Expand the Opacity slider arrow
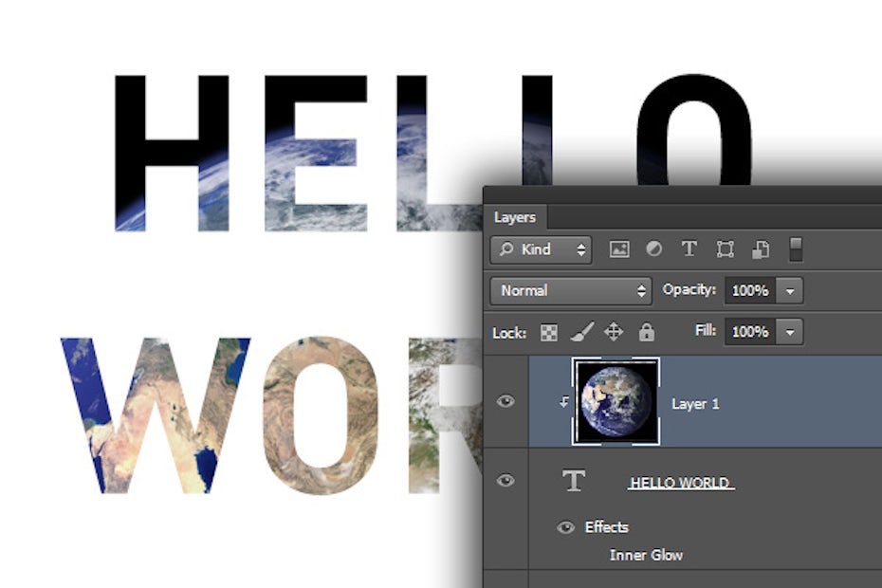Viewport: 882px width, 588px height. (x=791, y=290)
